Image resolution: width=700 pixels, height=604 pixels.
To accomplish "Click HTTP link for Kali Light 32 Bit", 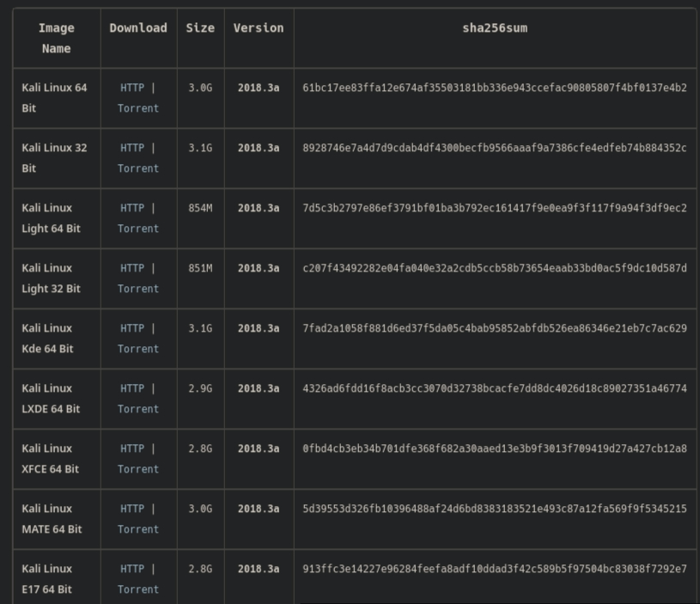I will point(132,268).
